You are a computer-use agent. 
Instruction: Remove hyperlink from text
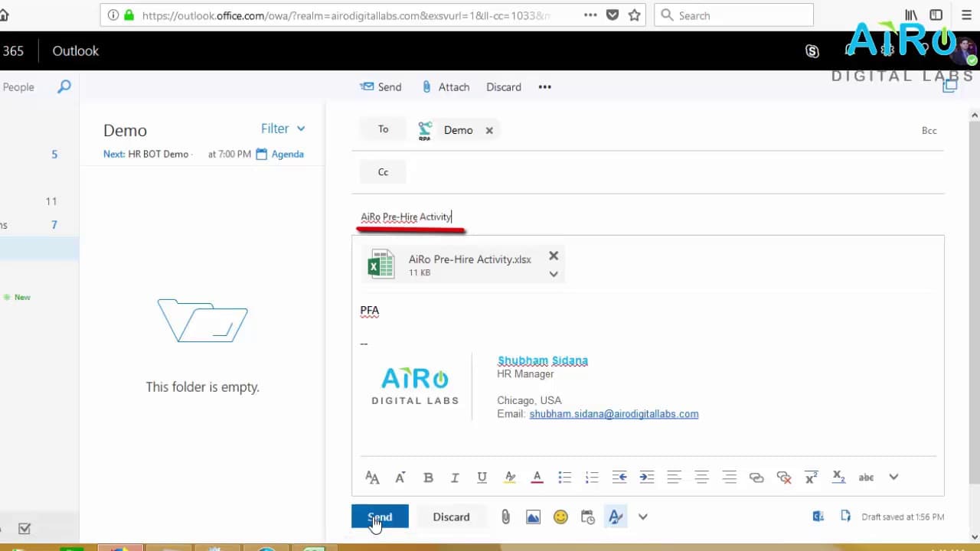click(784, 478)
